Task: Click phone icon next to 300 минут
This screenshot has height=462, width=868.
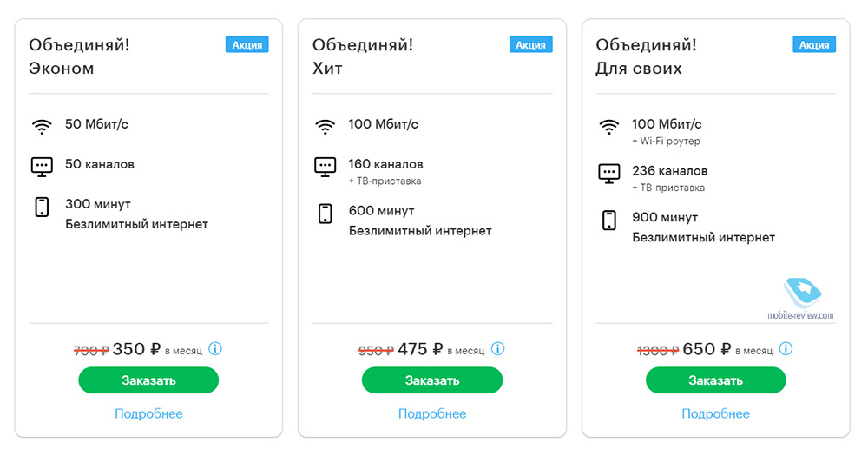Action: tap(42, 208)
